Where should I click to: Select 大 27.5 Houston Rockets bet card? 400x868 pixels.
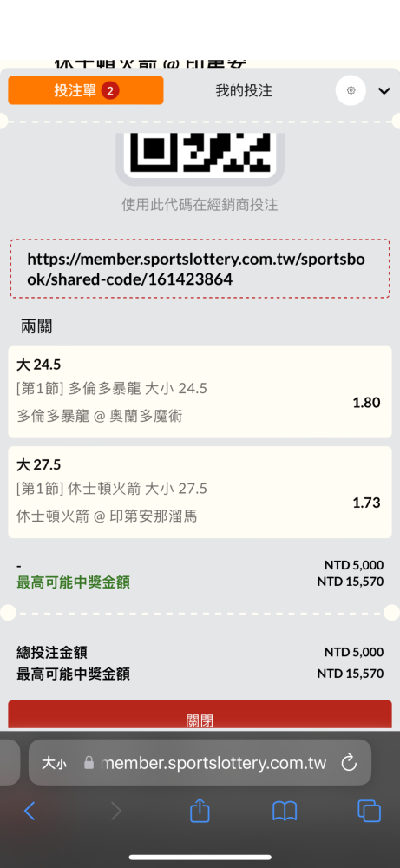coord(200,492)
